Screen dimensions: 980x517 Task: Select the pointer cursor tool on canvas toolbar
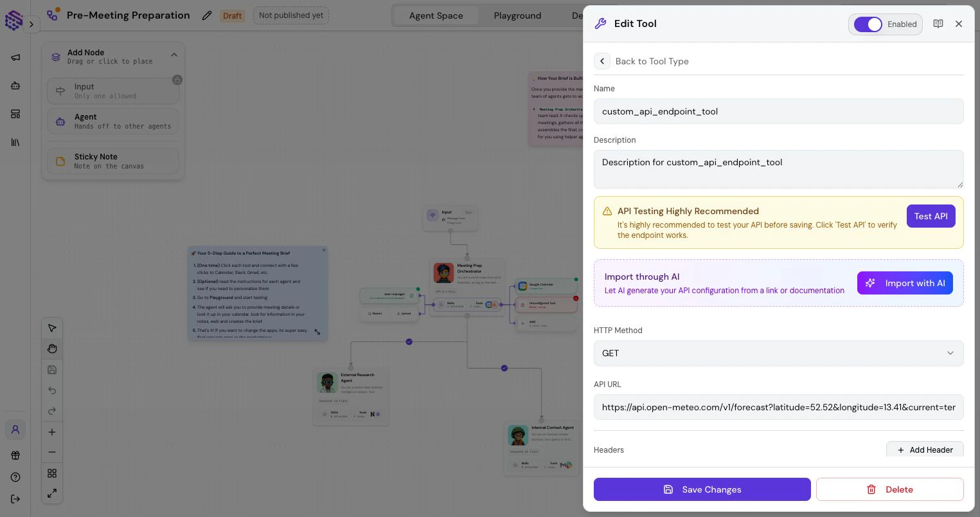[x=52, y=328]
